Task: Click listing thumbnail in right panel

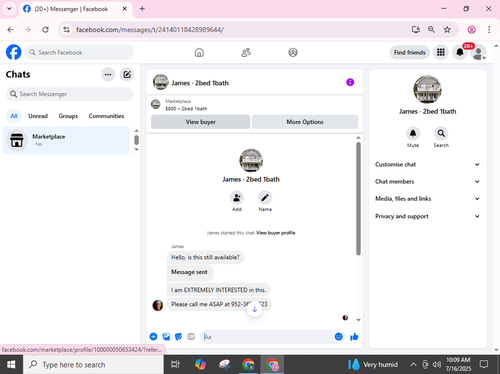Action: pyautogui.click(x=428, y=89)
